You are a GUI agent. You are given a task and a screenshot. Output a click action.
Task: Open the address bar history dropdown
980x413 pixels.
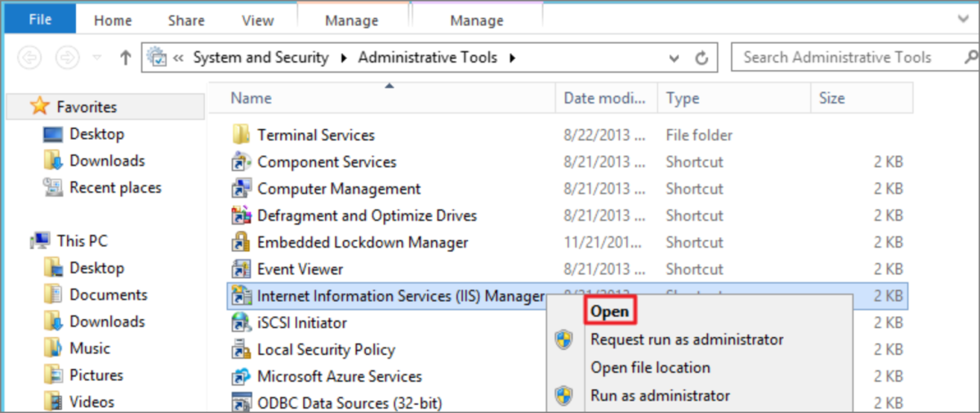pyautogui.click(x=674, y=58)
